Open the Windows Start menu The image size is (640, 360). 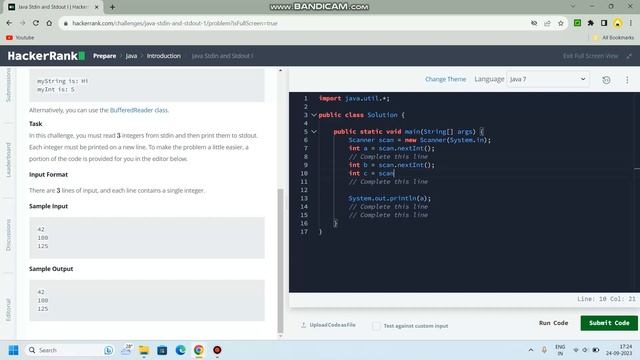tap(13, 350)
